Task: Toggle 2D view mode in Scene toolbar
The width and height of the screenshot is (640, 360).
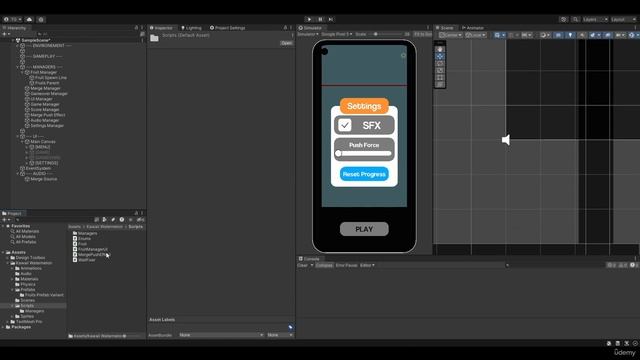Action: (x=558, y=35)
